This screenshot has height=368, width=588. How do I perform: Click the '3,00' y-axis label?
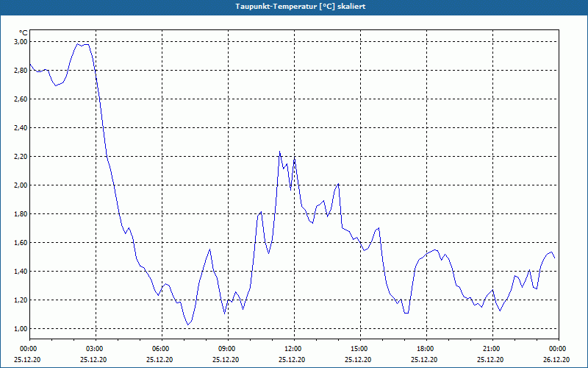(21, 42)
